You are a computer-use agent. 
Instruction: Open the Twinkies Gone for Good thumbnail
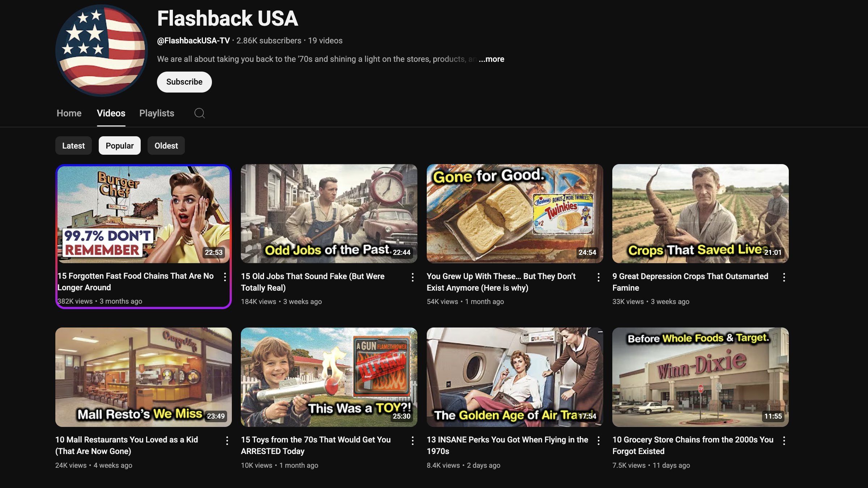pyautogui.click(x=515, y=214)
